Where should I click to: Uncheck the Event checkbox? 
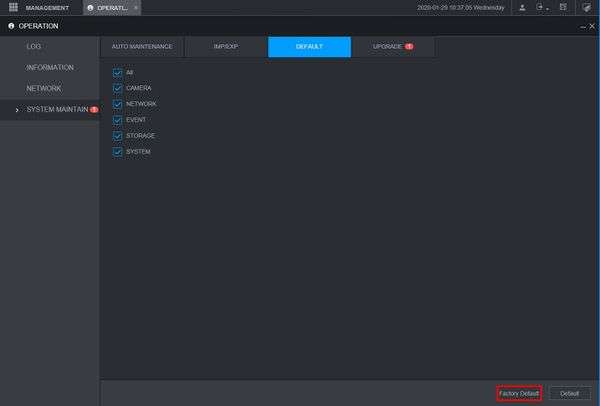(117, 120)
